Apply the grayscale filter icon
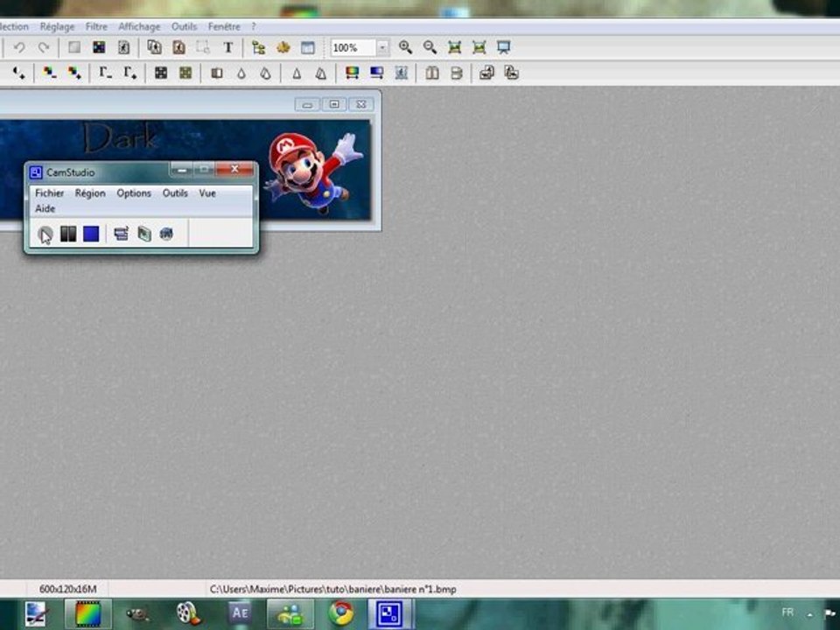The image size is (840, 630). (x=161, y=73)
